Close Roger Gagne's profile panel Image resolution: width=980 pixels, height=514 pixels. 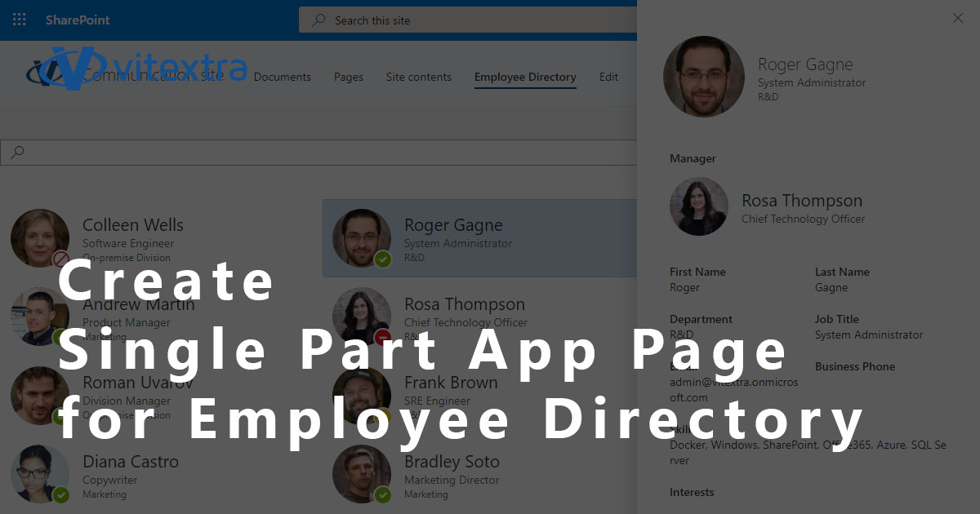click(957, 18)
